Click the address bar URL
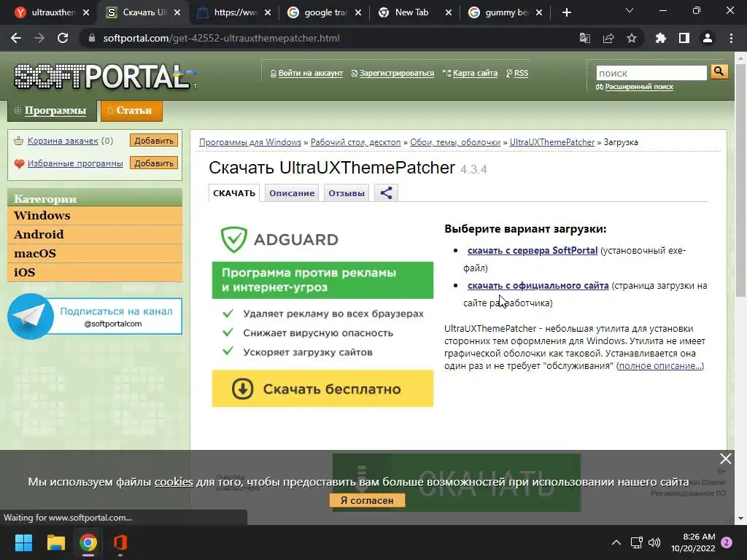Screen dimensions: 747x560 [222, 38]
